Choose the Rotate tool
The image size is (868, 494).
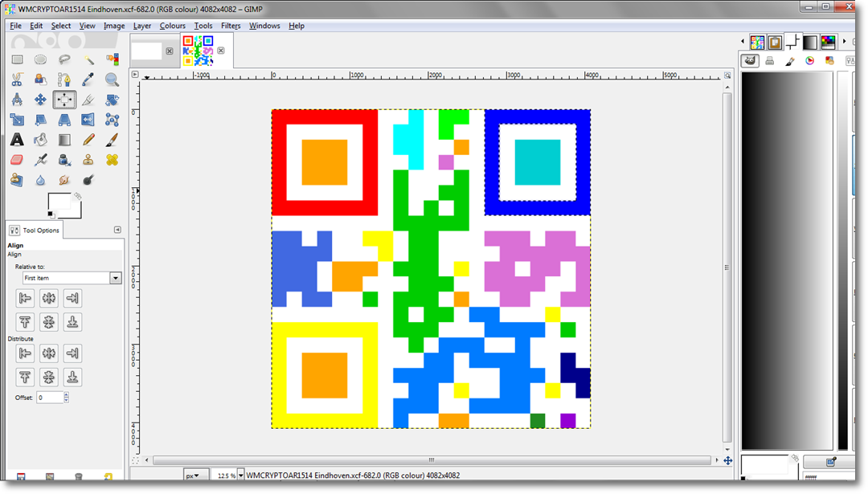[112, 100]
